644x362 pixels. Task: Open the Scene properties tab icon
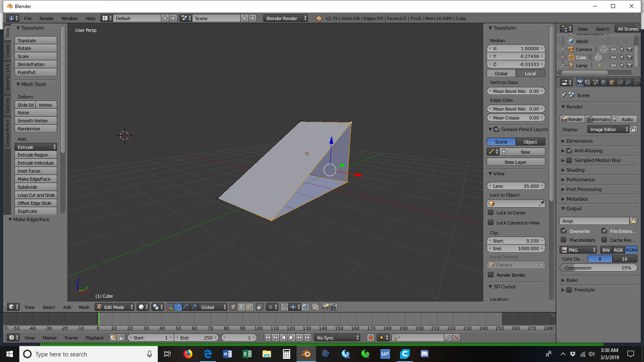click(x=596, y=82)
